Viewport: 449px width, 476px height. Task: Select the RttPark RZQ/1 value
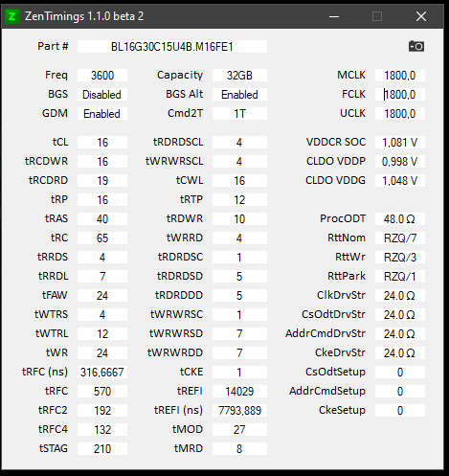[400, 277]
